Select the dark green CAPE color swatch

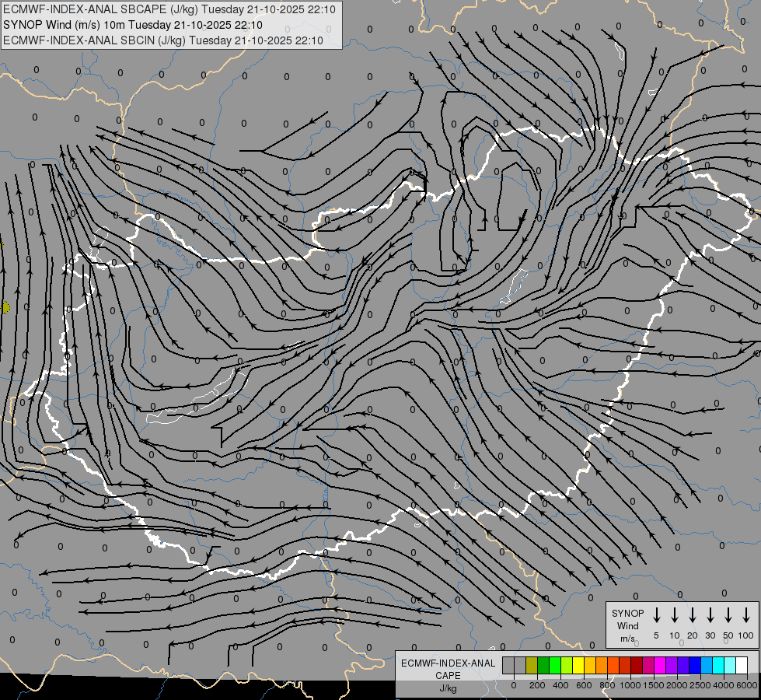click(x=543, y=665)
